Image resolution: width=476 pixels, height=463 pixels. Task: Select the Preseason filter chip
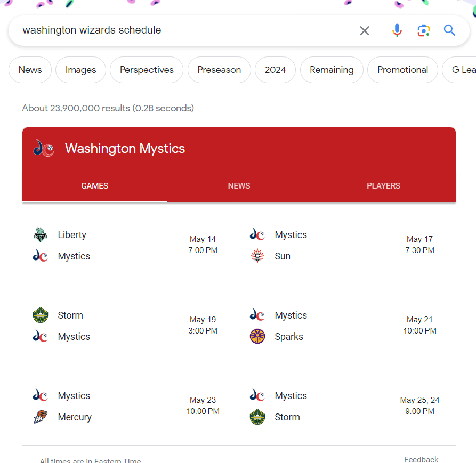[x=219, y=70]
